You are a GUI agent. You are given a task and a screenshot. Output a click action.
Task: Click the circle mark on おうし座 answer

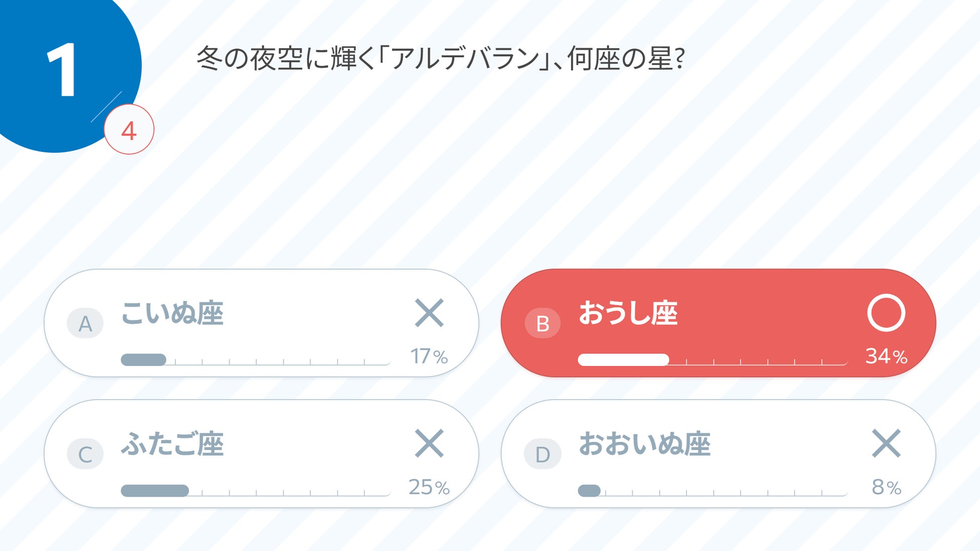pos(886,313)
